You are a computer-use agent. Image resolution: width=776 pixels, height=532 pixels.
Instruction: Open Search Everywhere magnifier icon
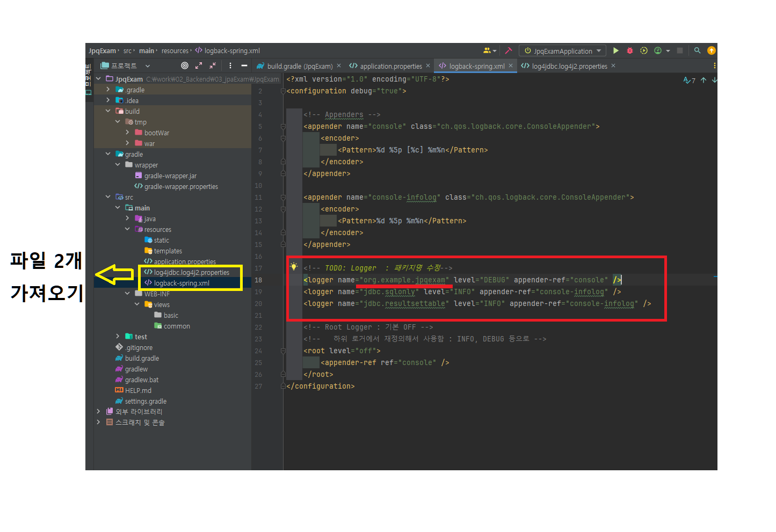tap(697, 50)
